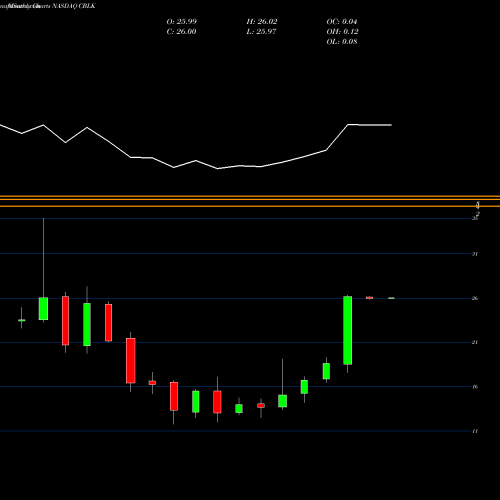Image resolution: width=500 pixels, height=500 pixels.
Task: Select the close value C: 26.00
Action: coord(181,32)
